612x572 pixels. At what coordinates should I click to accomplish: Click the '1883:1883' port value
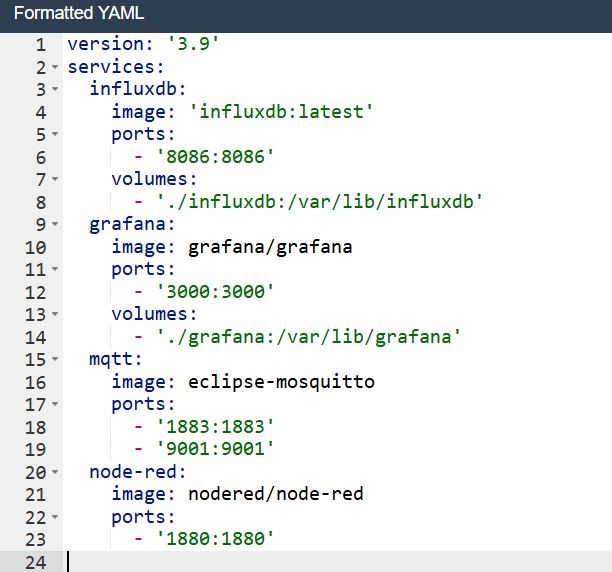pyautogui.click(x=215, y=427)
